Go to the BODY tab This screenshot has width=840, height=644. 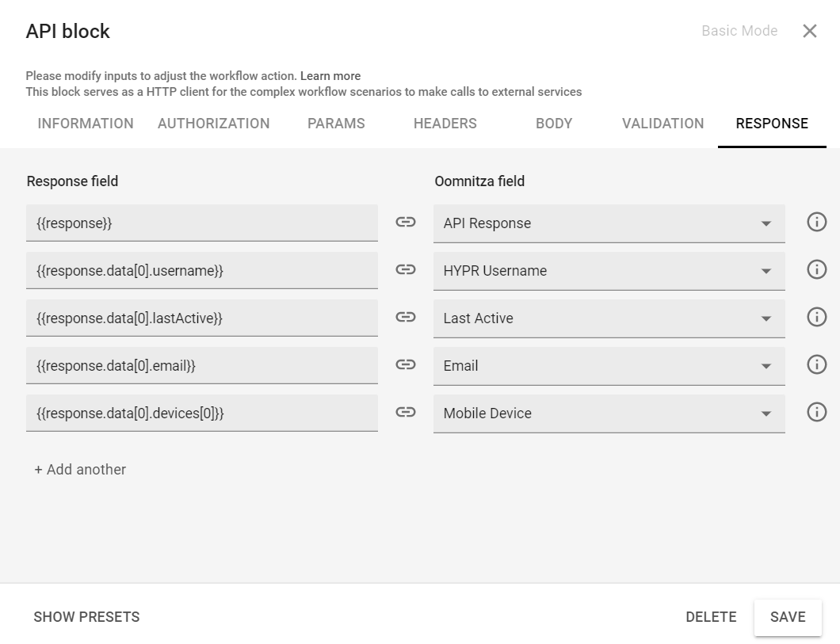point(553,124)
